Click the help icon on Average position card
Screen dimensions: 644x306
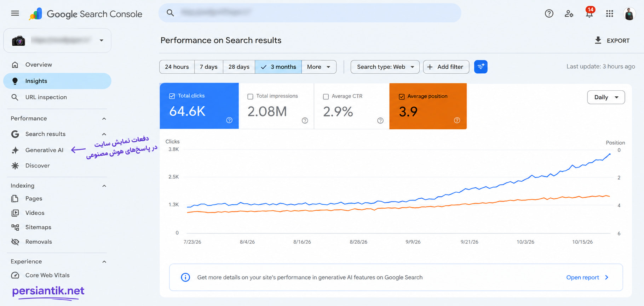pos(457,120)
